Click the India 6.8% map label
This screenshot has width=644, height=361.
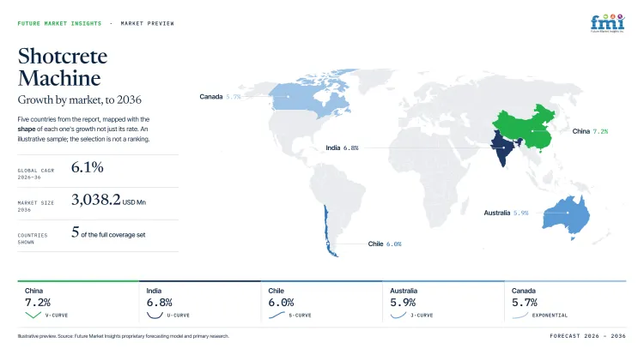pyautogui.click(x=342, y=147)
